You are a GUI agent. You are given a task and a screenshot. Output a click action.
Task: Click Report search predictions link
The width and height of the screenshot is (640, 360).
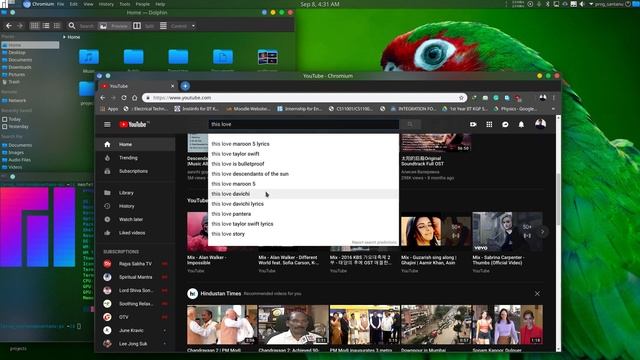[x=374, y=242]
